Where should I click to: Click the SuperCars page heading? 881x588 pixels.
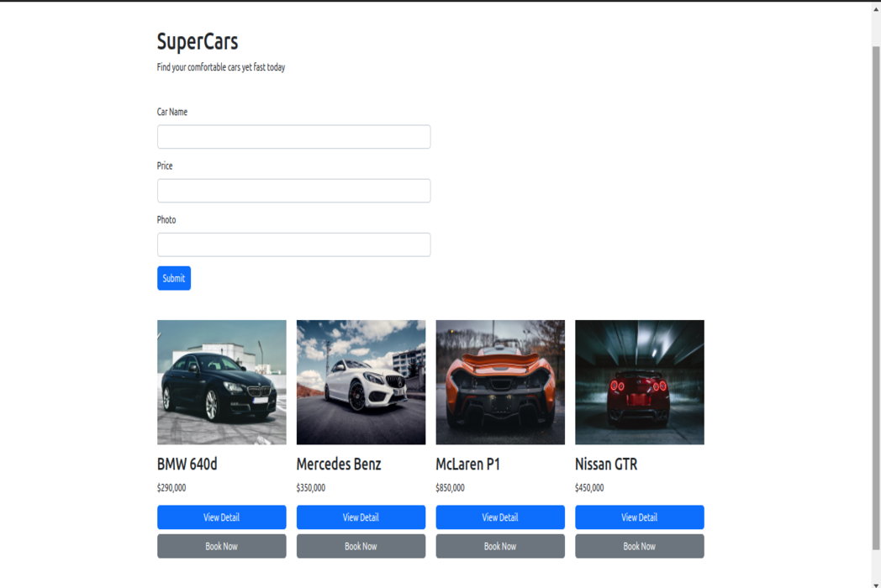click(198, 41)
